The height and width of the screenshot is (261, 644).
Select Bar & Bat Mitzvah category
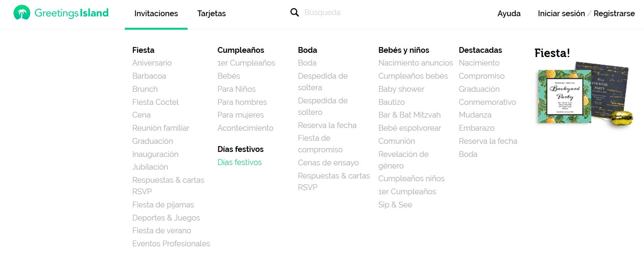coord(409,115)
